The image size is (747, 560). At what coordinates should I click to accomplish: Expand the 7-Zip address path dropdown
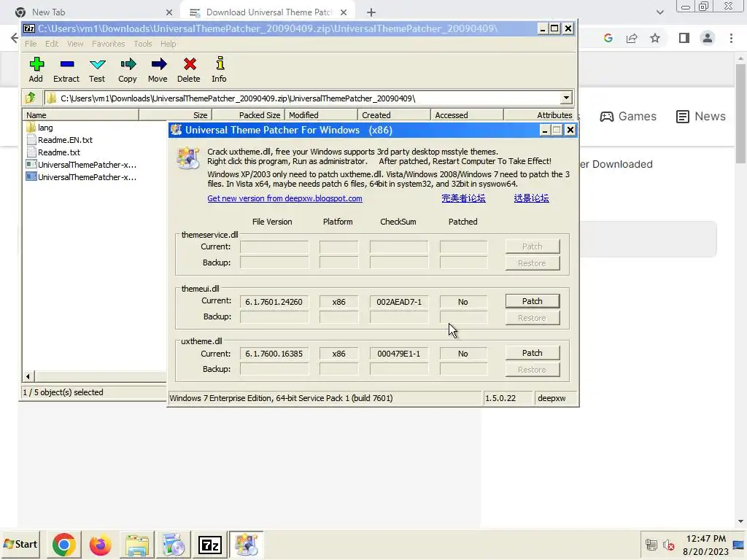(565, 98)
